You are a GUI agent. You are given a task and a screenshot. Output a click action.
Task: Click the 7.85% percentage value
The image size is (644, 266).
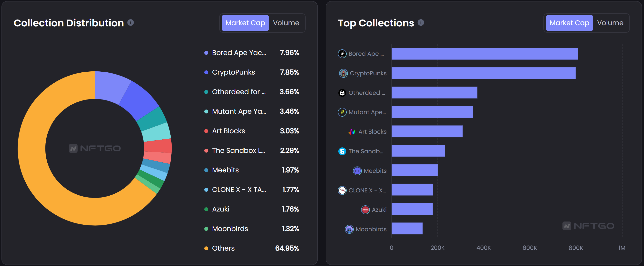[289, 72]
